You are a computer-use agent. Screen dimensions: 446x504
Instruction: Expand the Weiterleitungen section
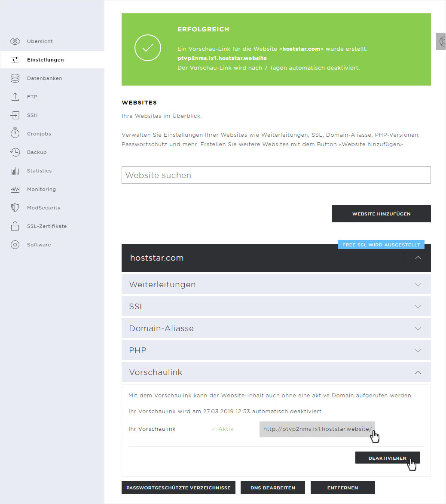coord(276,284)
